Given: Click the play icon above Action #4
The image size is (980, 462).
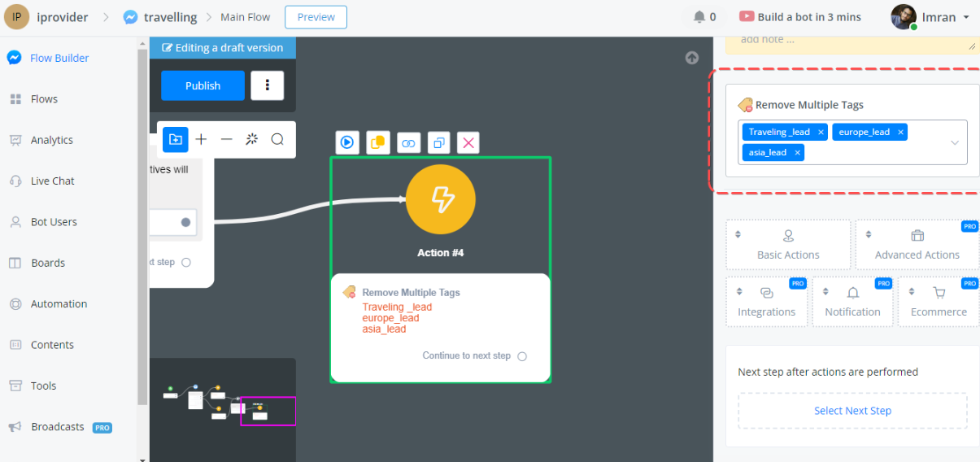Looking at the screenshot, I should tap(347, 142).
